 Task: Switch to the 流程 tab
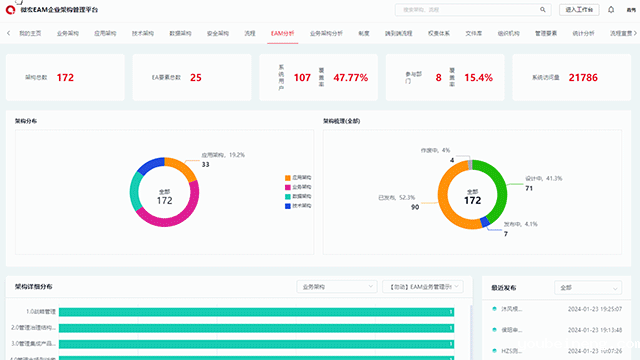click(x=250, y=33)
